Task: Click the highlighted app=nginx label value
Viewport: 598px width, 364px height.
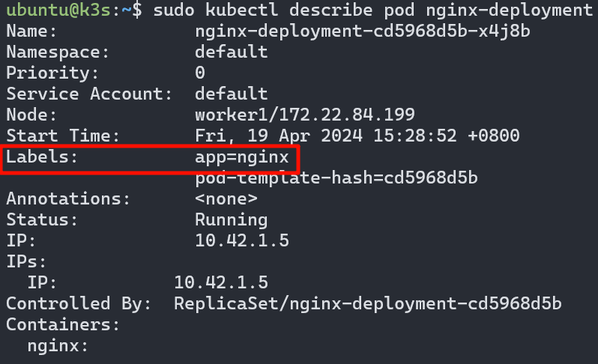Action: (241, 158)
